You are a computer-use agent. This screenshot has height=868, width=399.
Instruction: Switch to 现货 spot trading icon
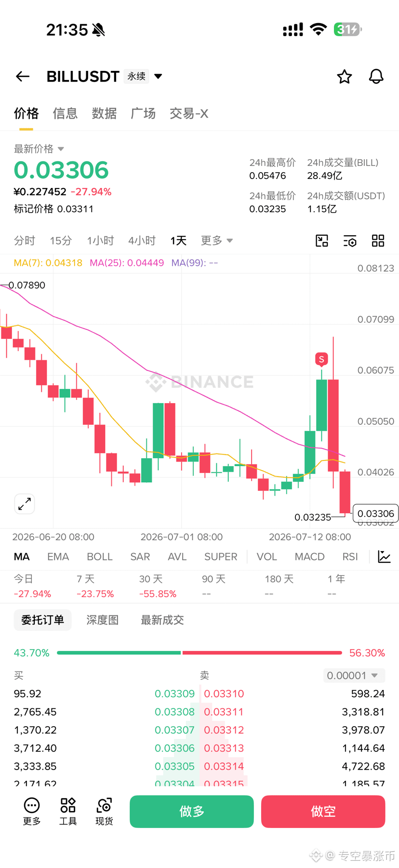pos(104,811)
